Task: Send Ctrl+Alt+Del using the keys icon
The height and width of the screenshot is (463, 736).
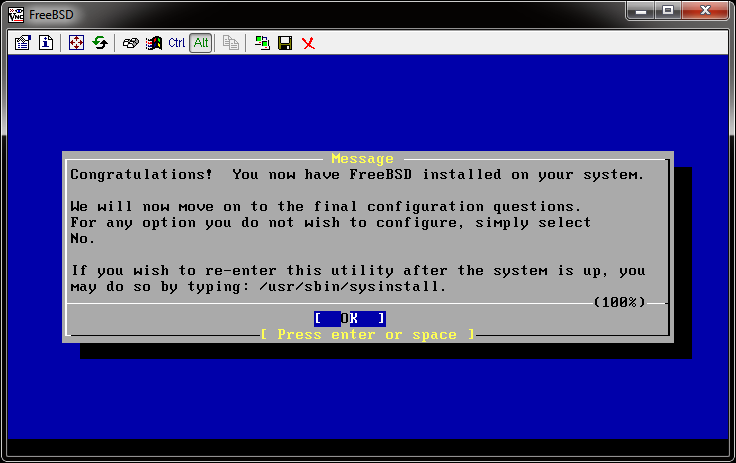Action: point(130,43)
